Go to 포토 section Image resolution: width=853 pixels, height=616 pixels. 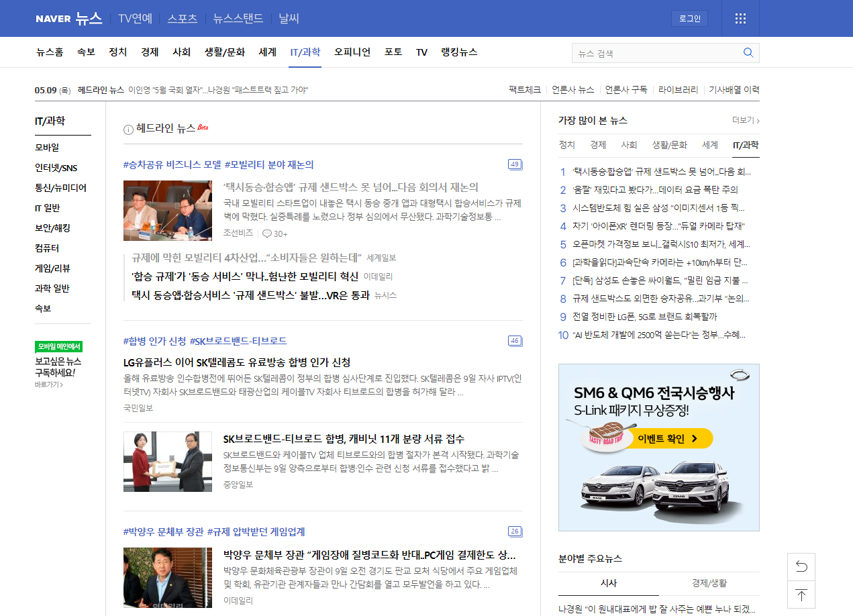pos(393,52)
